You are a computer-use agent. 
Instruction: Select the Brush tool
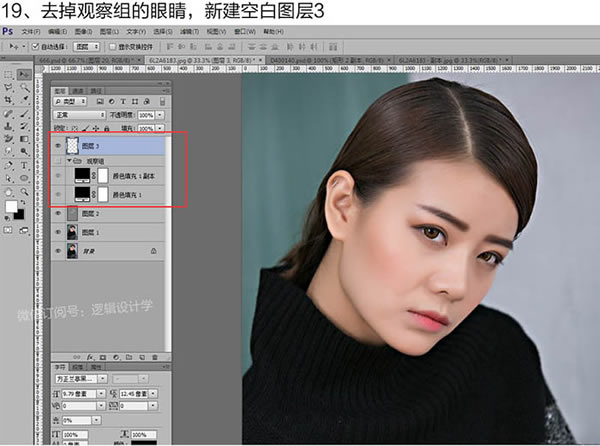coord(24,114)
